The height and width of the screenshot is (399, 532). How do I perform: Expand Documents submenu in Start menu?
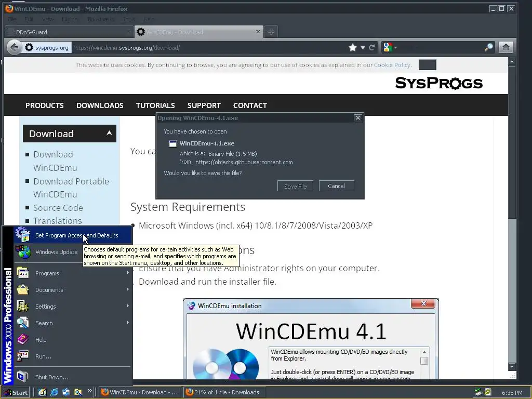(73, 290)
